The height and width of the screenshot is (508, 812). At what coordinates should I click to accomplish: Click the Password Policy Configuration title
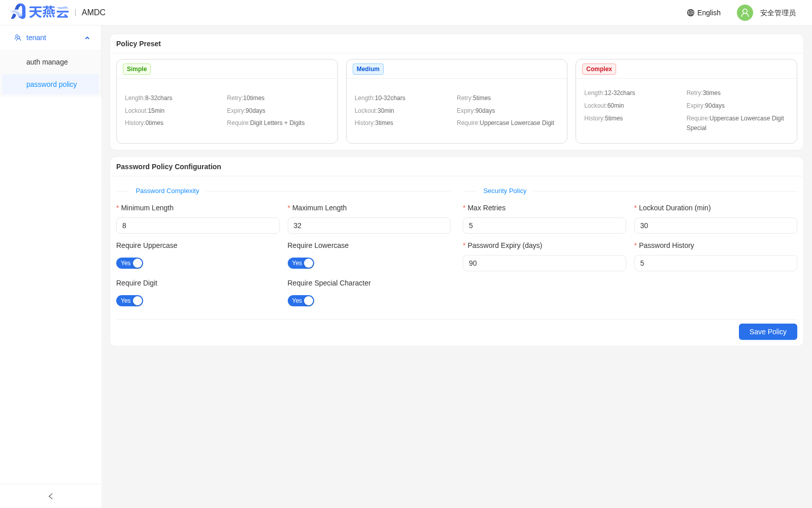coord(168,167)
